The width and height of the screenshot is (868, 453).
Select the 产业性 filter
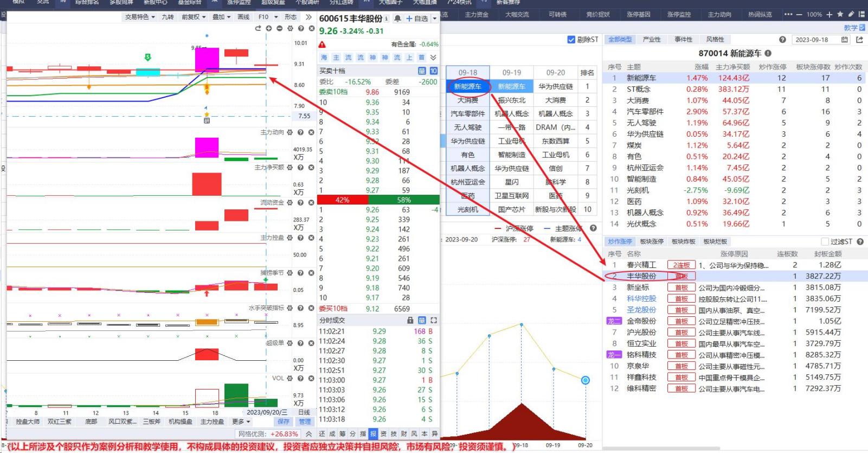652,40
